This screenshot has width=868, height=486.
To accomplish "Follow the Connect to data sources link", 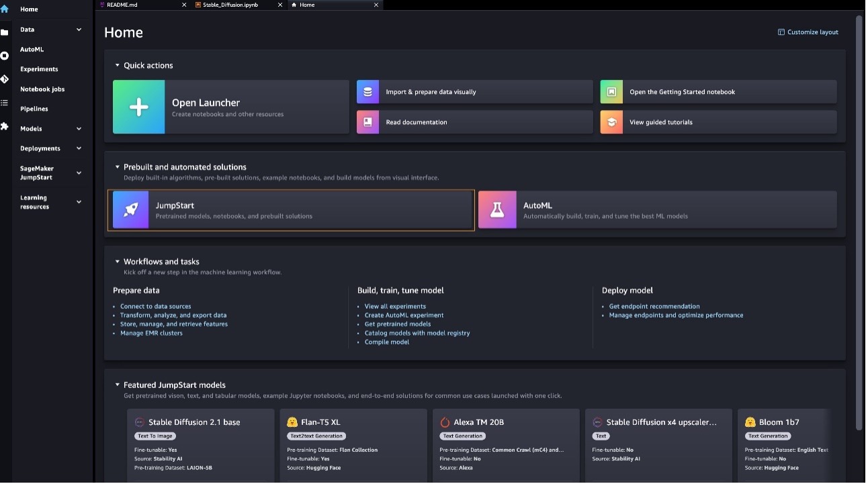I will [155, 306].
